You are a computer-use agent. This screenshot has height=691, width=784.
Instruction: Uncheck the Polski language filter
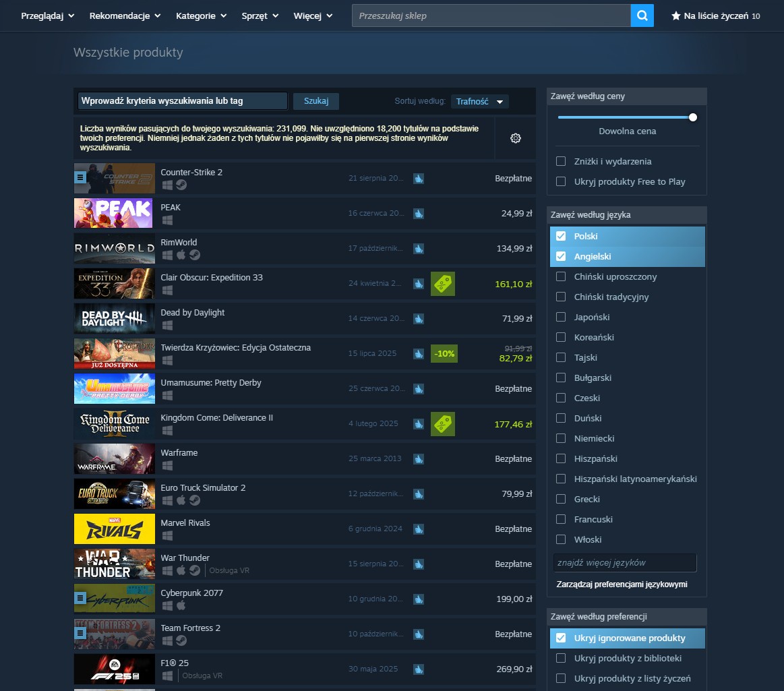pyautogui.click(x=561, y=236)
